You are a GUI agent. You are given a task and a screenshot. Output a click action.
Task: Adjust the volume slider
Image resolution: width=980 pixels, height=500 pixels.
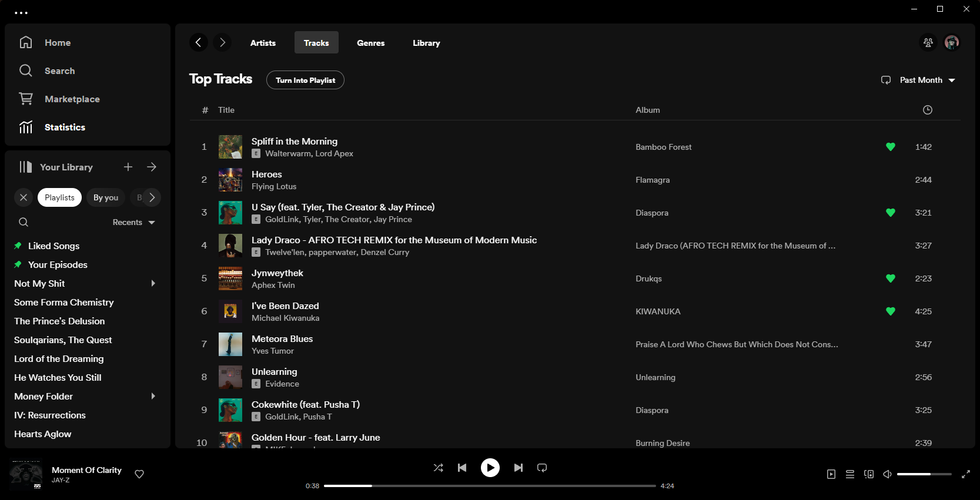924,474
